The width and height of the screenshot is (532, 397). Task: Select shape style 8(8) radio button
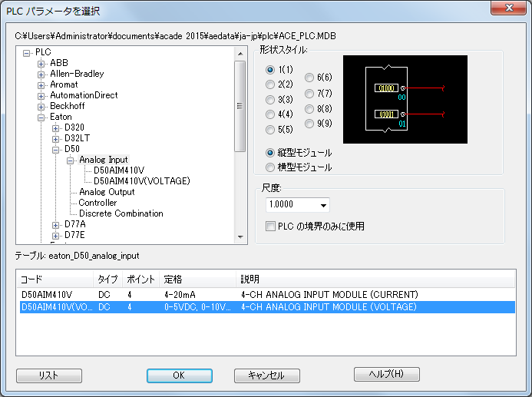point(309,109)
